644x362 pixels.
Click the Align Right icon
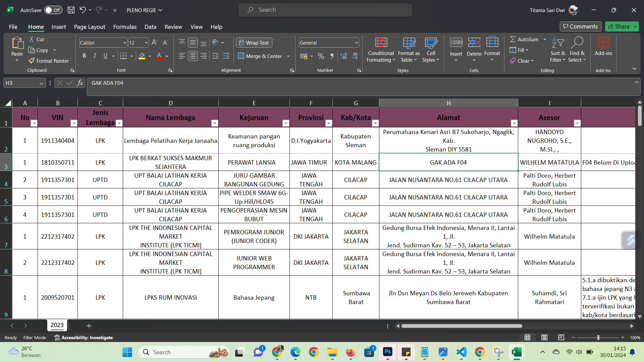(204, 56)
